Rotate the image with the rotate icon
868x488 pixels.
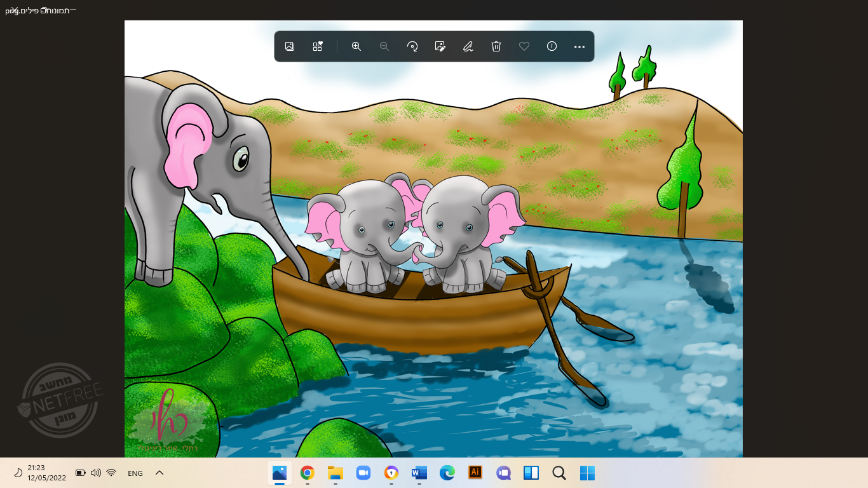[412, 46]
